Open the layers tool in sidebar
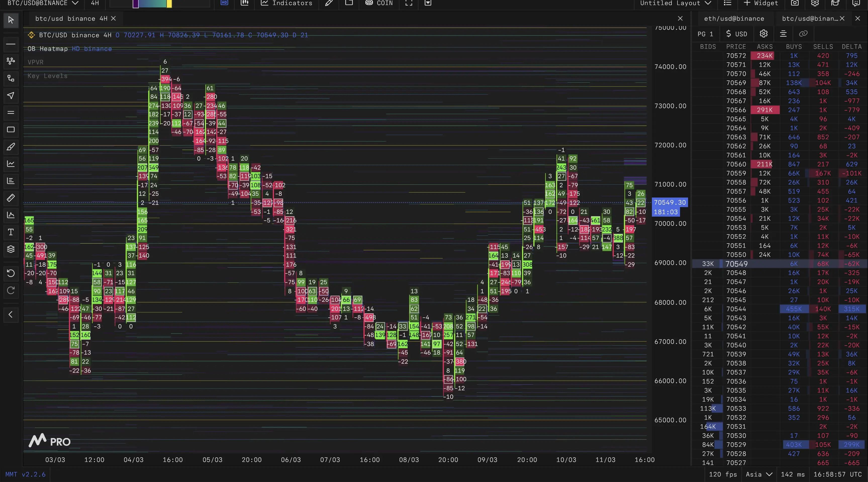Image resolution: width=868 pixels, height=482 pixels. point(11,249)
